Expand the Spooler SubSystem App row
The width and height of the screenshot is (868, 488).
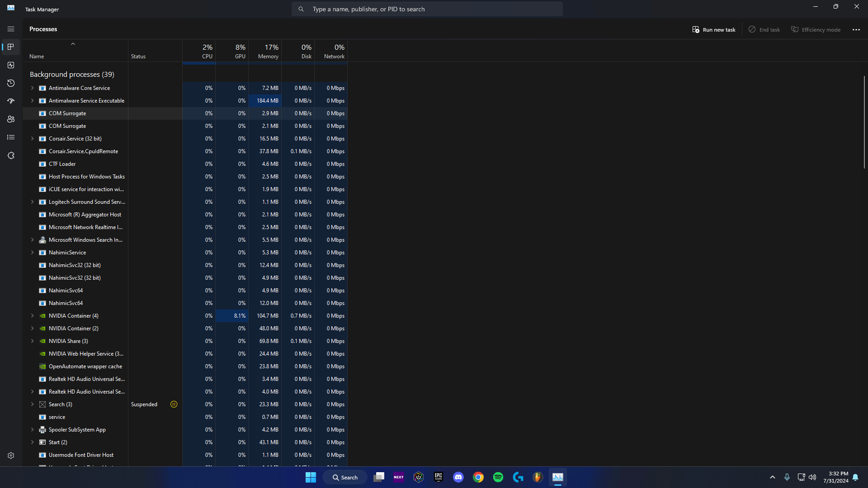pos(32,430)
